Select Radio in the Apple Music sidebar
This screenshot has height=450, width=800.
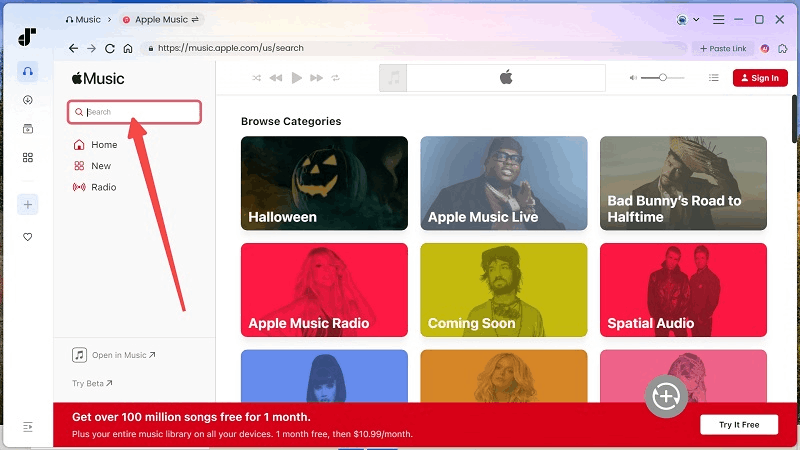pyautogui.click(x=103, y=187)
